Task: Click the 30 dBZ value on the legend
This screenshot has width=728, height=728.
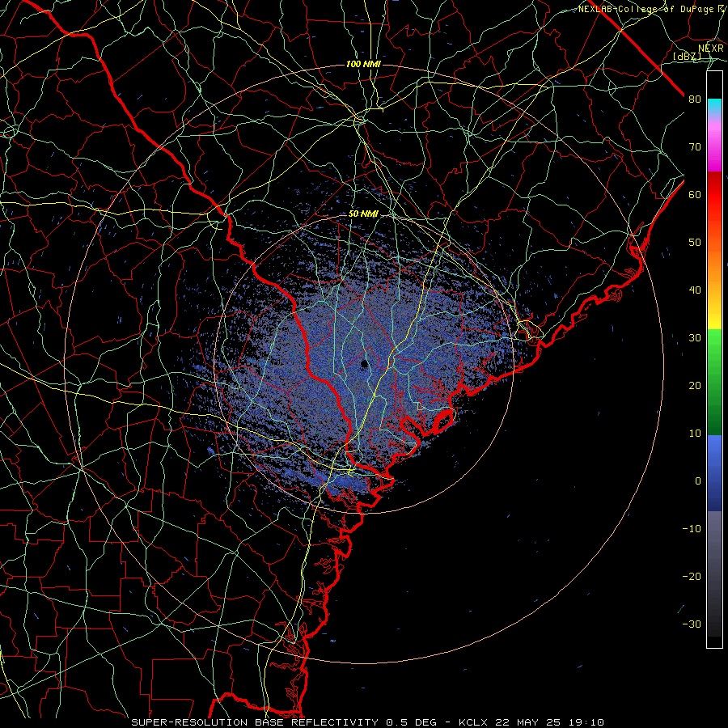Action: coord(695,338)
